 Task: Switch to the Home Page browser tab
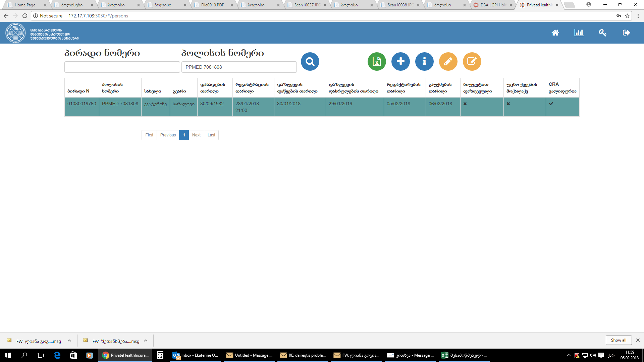25,5
